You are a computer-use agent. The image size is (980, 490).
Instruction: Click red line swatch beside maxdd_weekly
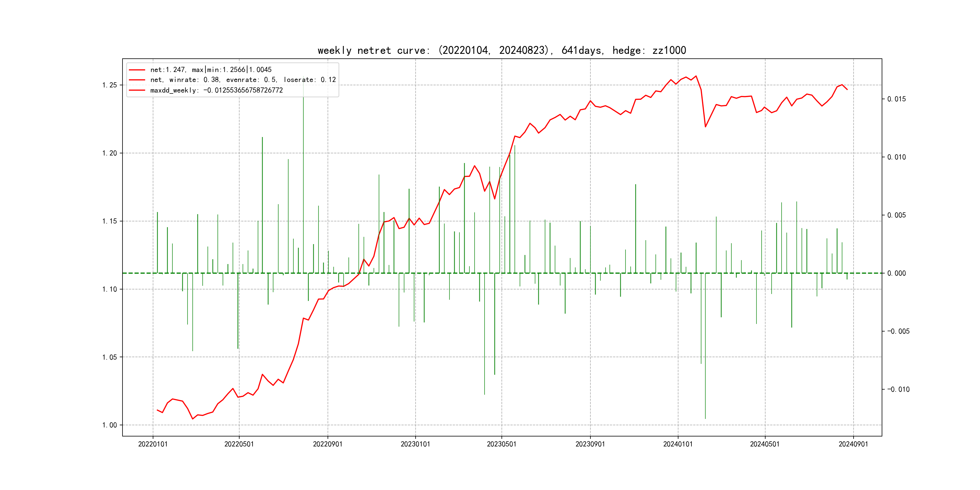coord(137,90)
